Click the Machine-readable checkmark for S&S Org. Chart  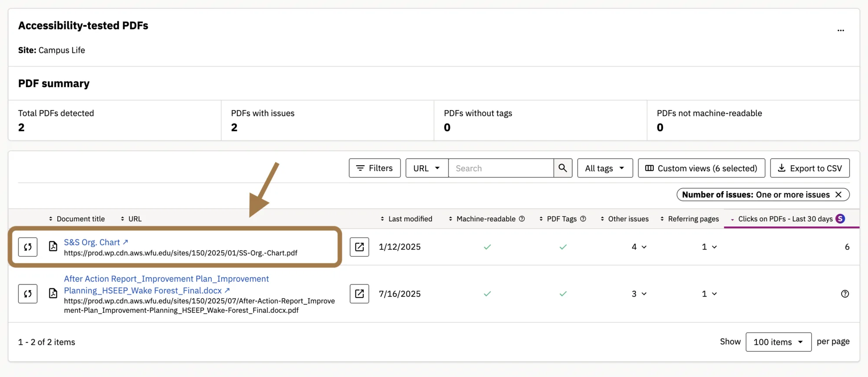487,247
